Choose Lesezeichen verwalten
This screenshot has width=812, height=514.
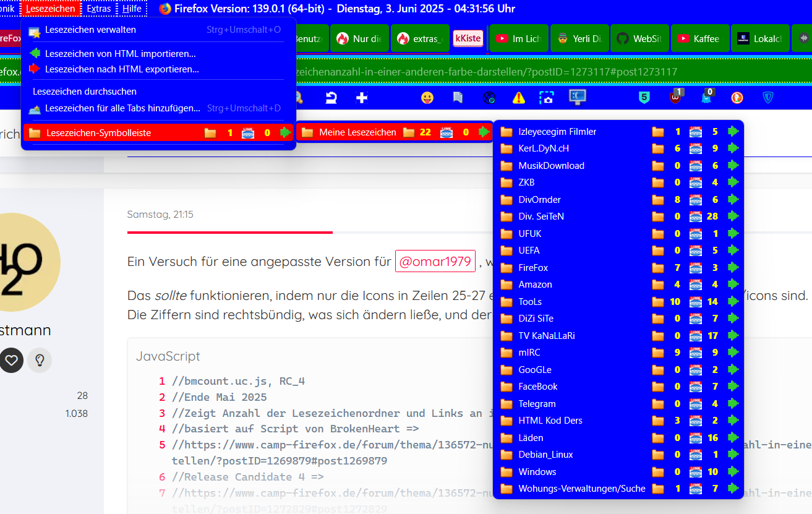(158, 30)
